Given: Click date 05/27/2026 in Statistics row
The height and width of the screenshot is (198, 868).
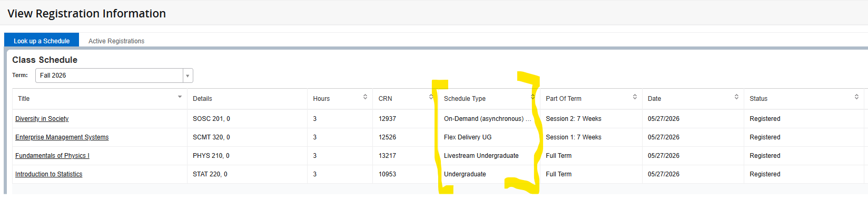Looking at the screenshot, I should 664,174.
